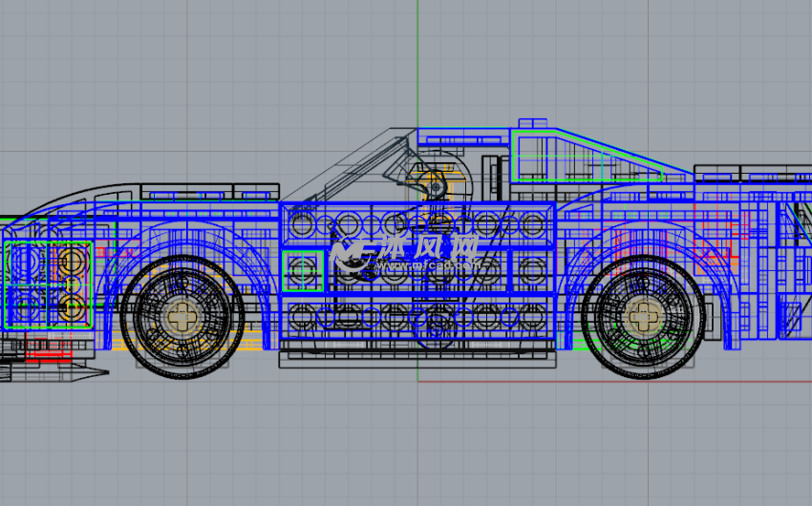
Task: Click the upper orange round stud at front
Action: [71, 259]
